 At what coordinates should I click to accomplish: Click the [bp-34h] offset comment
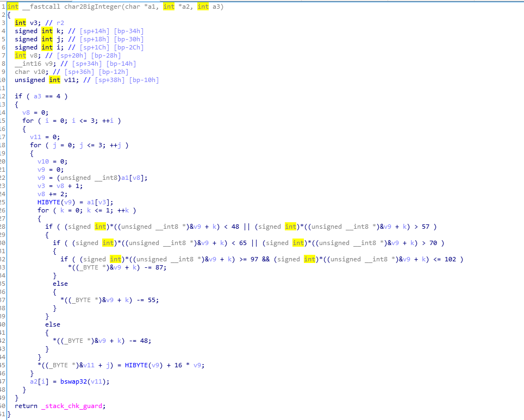(129, 31)
